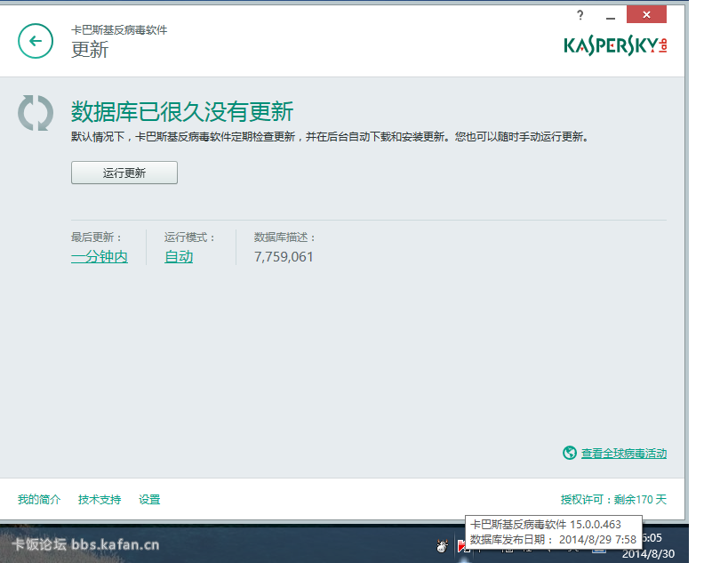The height and width of the screenshot is (563, 728).
Task: Click the red Kaspersky tray icon
Action: (x=461, y=546)
